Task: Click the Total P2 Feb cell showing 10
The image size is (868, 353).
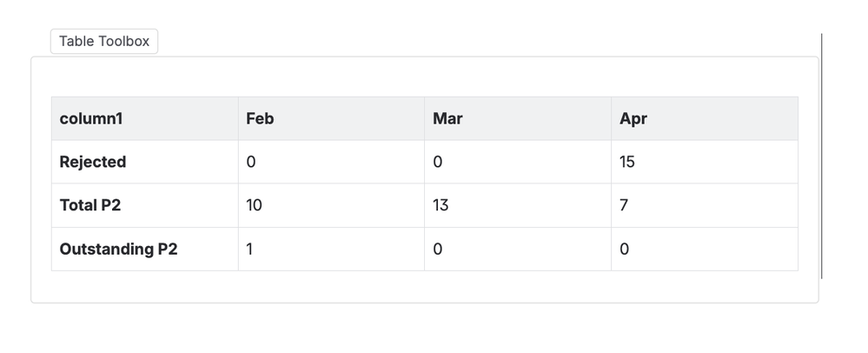Action: click(x=332, y=205)
